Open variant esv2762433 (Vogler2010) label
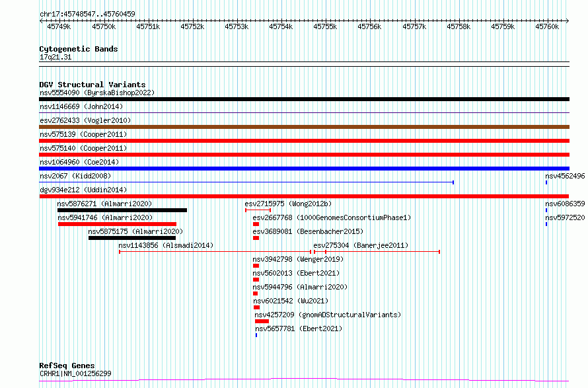This screenshot has width=588, height=388. [x=85, y=120]
